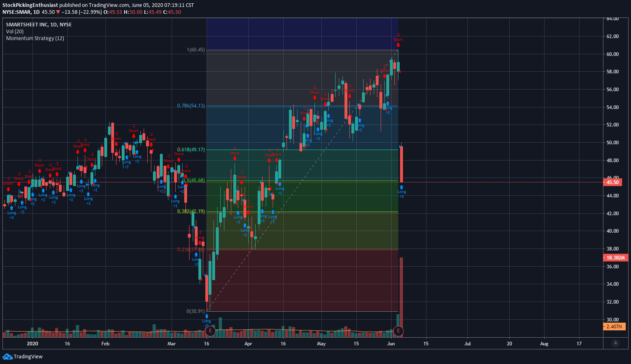Click the large red final candle
631x364 pixels.
401,165
